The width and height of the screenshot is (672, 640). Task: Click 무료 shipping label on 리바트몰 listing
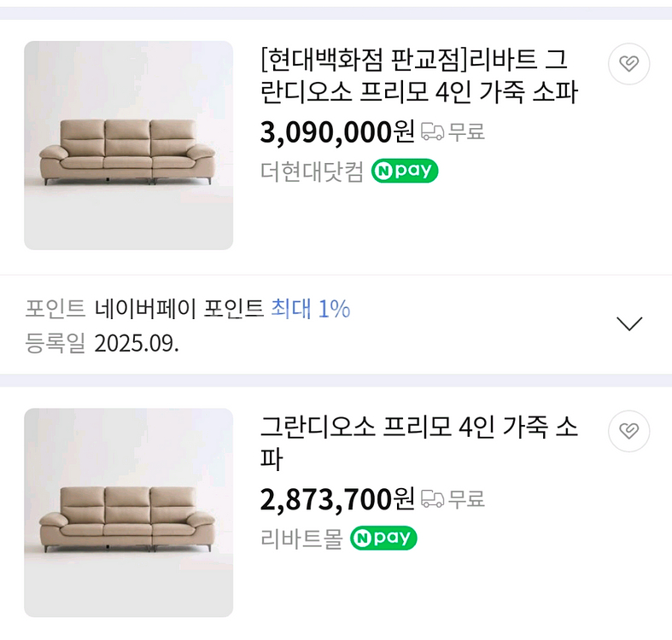pyautogui.click(x=467, y=498)
